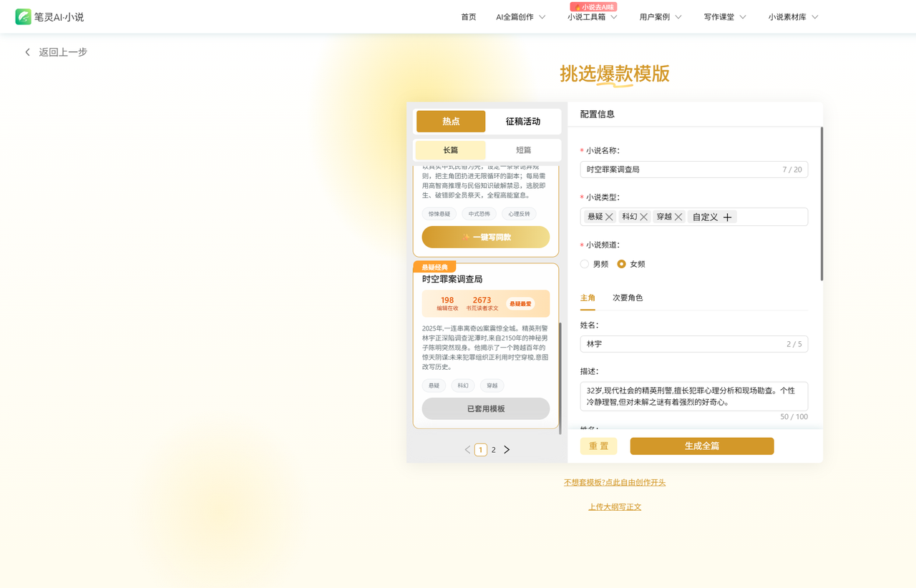Image resolution: width=916 pixels, height=588 pixels.
Task: Switch to the 热点 tab
Action: [451, 122]
